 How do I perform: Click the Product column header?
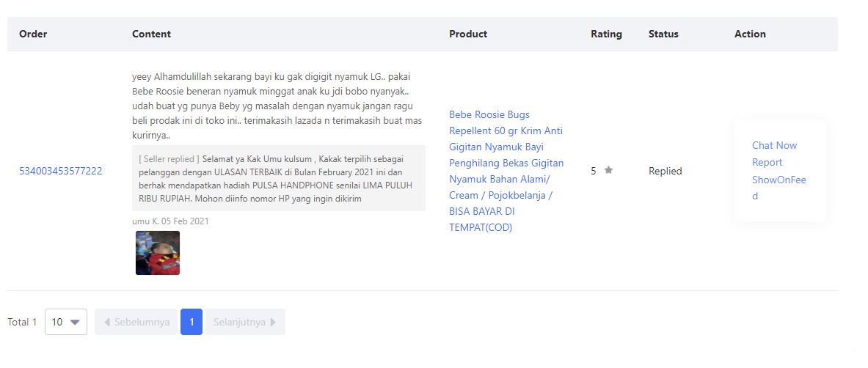(468, 34)
